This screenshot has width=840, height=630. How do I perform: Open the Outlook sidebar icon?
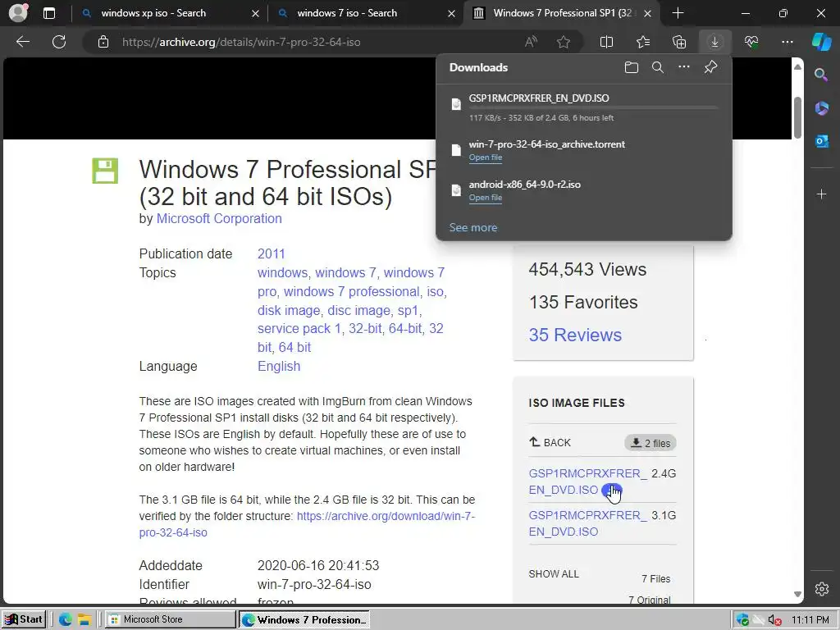coord(821,141)
